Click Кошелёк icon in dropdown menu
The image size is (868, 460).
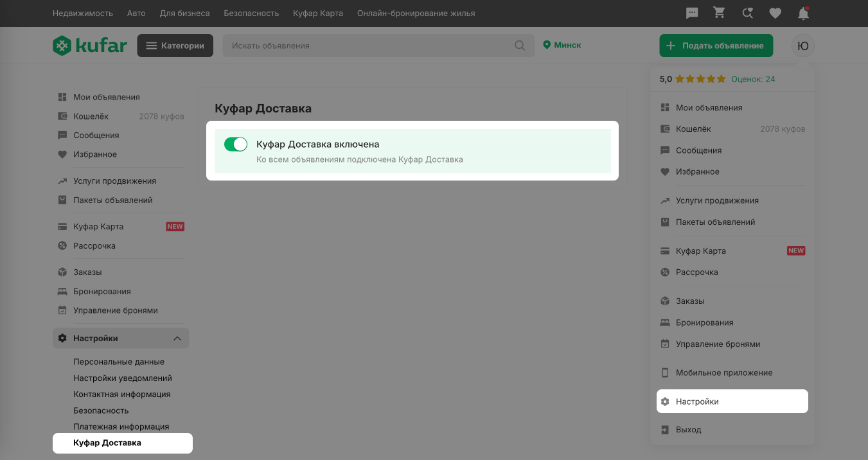point(665,129)
